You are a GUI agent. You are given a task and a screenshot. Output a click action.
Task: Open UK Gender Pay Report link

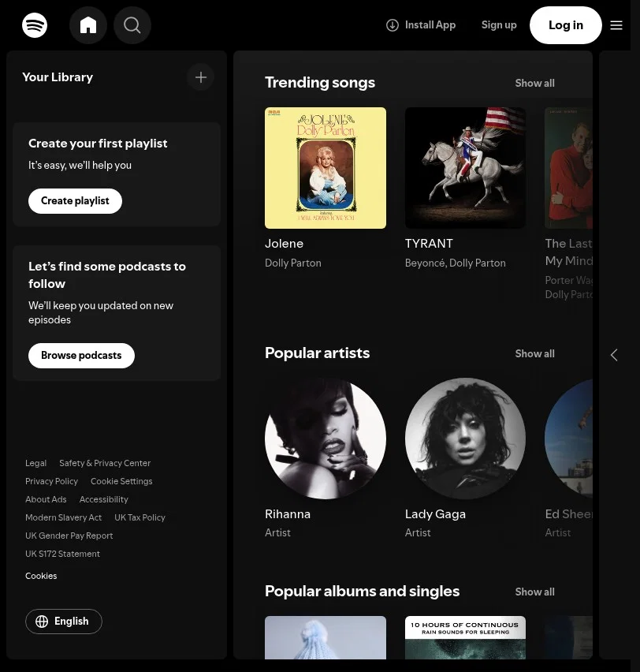pos(69,536)
